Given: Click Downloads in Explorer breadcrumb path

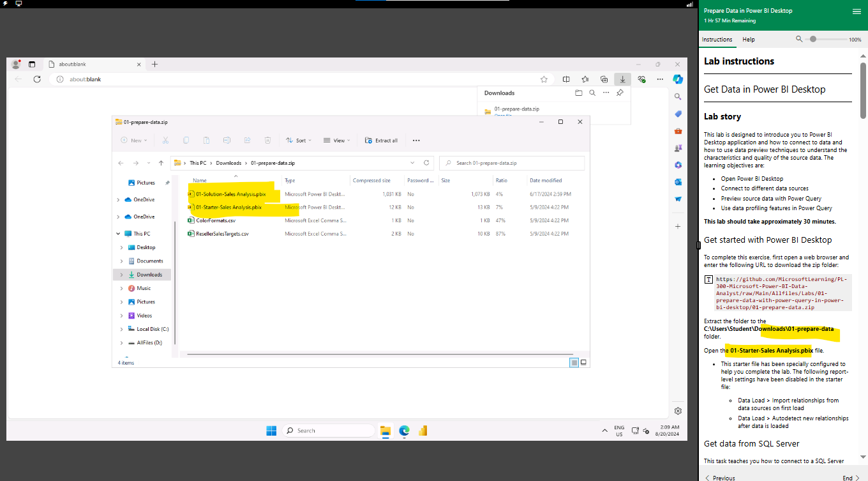Looking at the screenshot, I should (228, 163).
